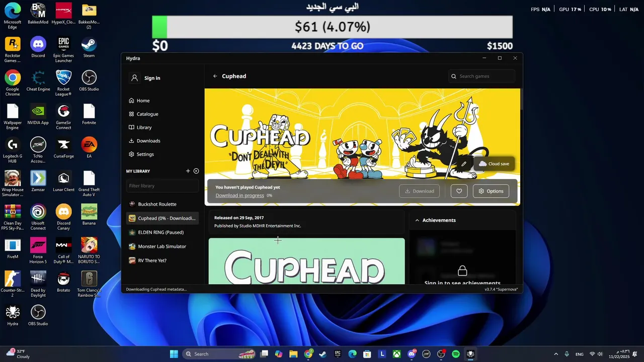Open Brotato desktop icon
This screenshot has height=362, width=644.
tap(63, 282)
